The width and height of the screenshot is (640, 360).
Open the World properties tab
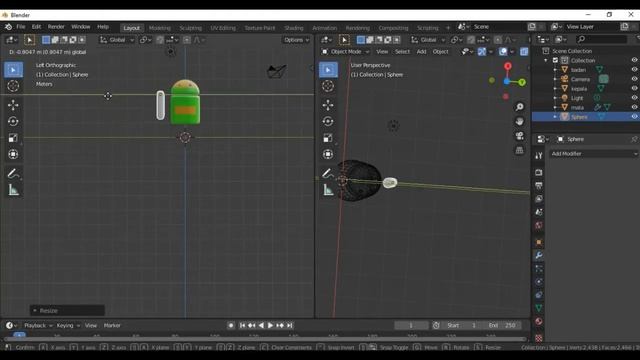pos(539,225)
